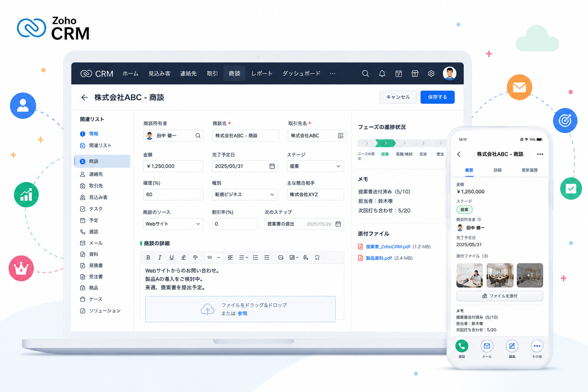
Task: Open the image insert dropdown in editor toolbar
Action: pos(294,258)
